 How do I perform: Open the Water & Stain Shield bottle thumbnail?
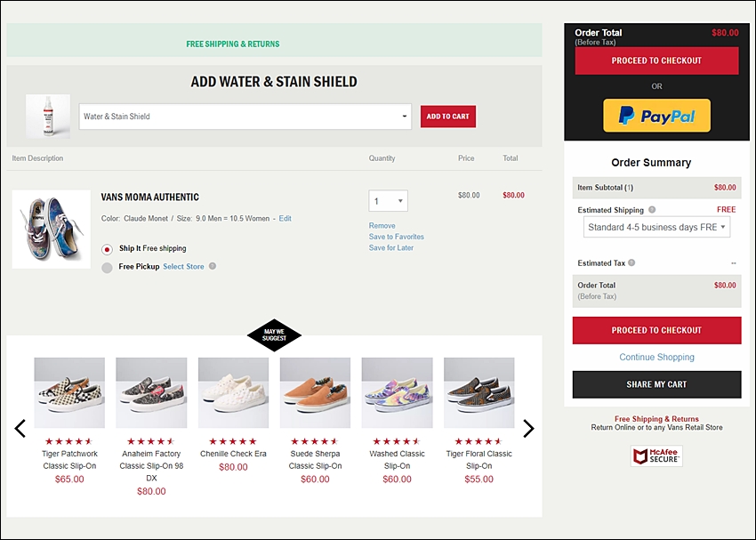(x=48, y=117)
